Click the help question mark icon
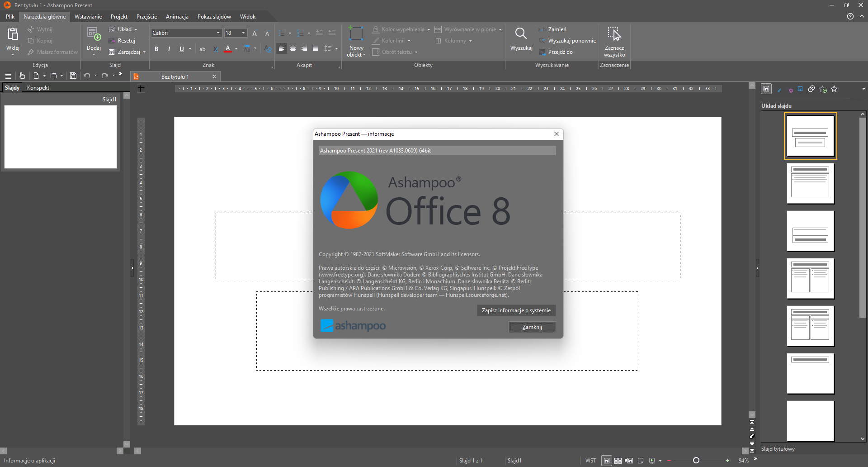The height and width of the screenshot is (467, 868). point(850,16)
